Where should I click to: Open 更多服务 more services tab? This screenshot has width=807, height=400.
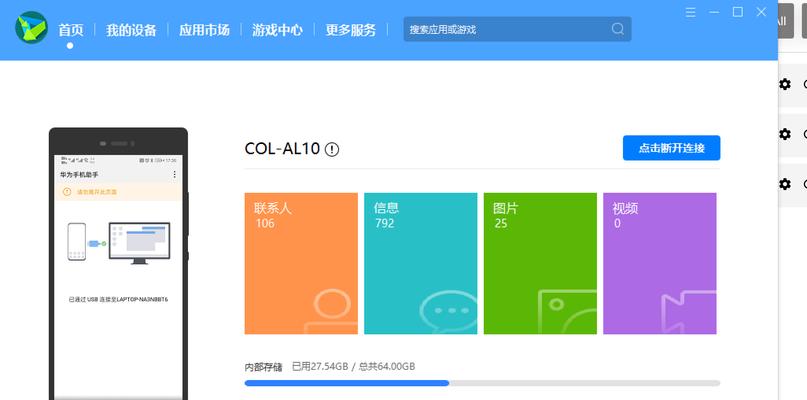coord(350,30)
